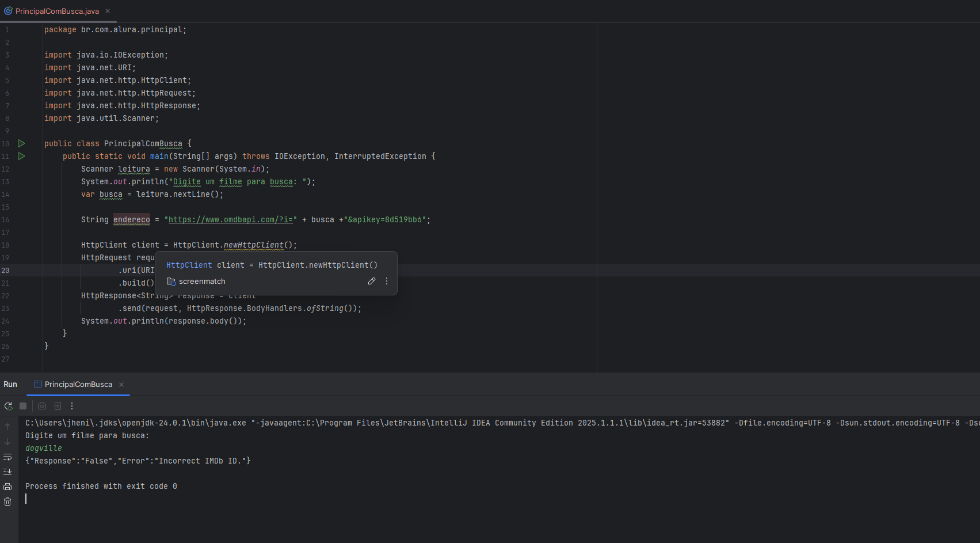980x543 pixels.
Task: Open the omdbapi.com URL link in code
Action: coord(230,219)
